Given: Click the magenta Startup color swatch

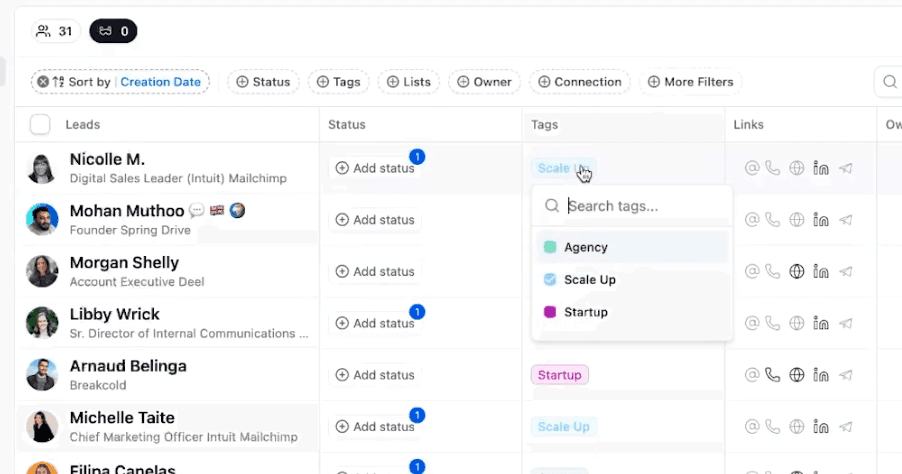Looking at the screenshot, I should click(x=550, y=312).
